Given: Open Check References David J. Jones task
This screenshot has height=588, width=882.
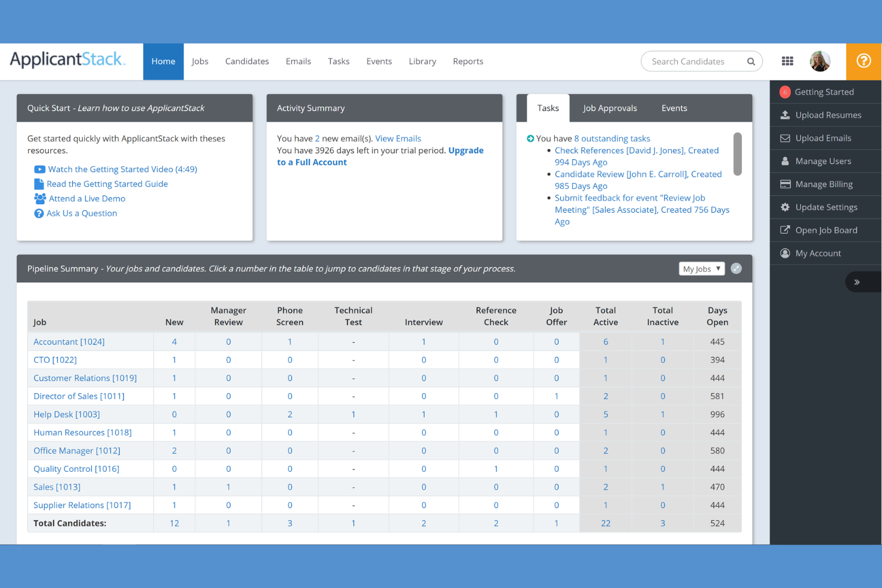Looking at the screenshot, I should pos(636,156).
